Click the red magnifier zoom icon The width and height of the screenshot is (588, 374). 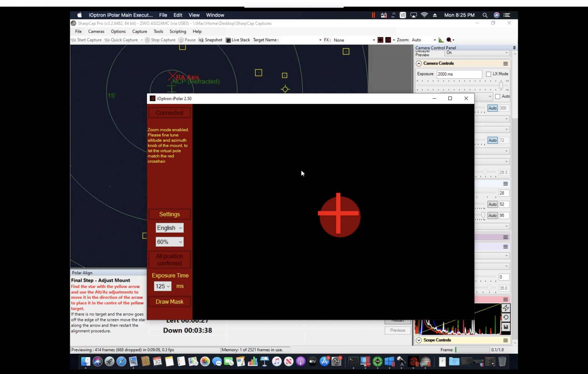point(449,40)
